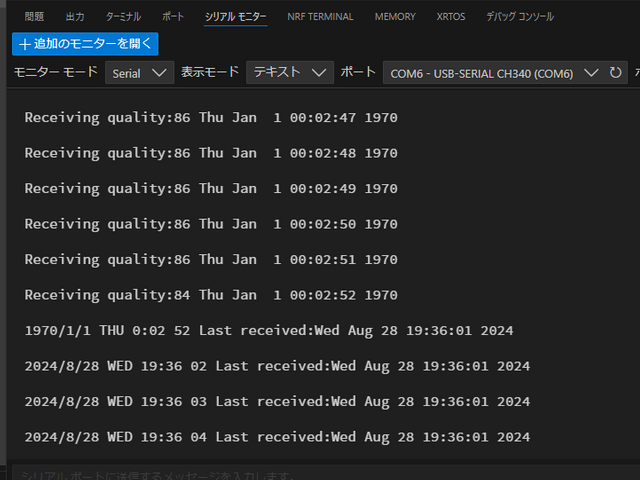Click the refresh ports icon

click(x=616, y=73)
